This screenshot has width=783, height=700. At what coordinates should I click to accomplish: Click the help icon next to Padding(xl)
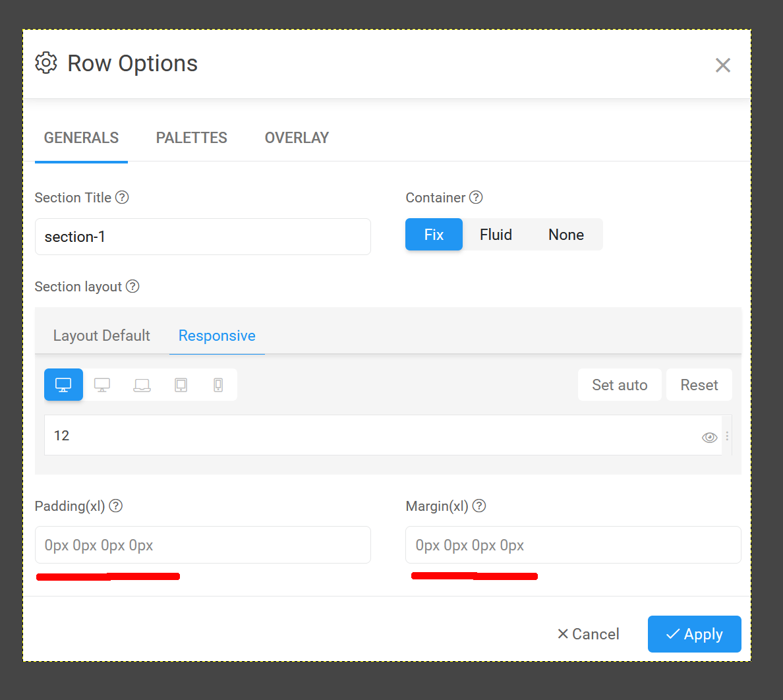tap(116, 506)
